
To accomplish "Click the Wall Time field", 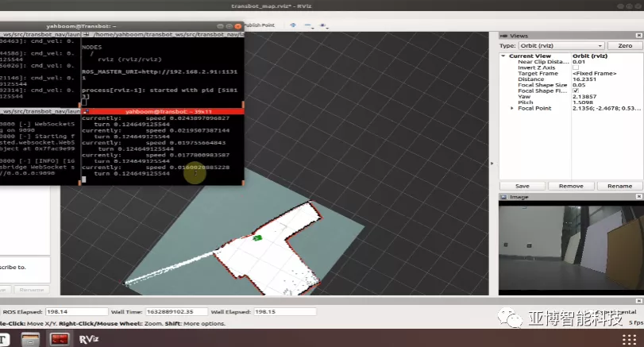I will 176,312.
